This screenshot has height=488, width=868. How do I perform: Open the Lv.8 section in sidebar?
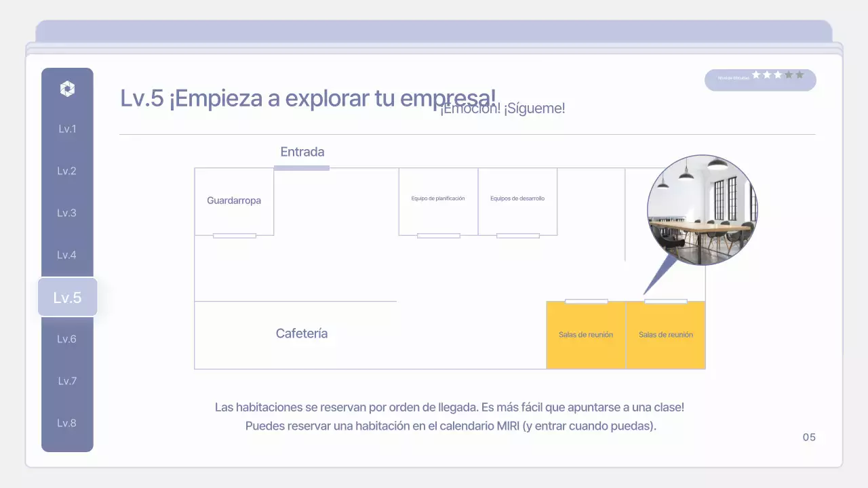click(66, 423)
